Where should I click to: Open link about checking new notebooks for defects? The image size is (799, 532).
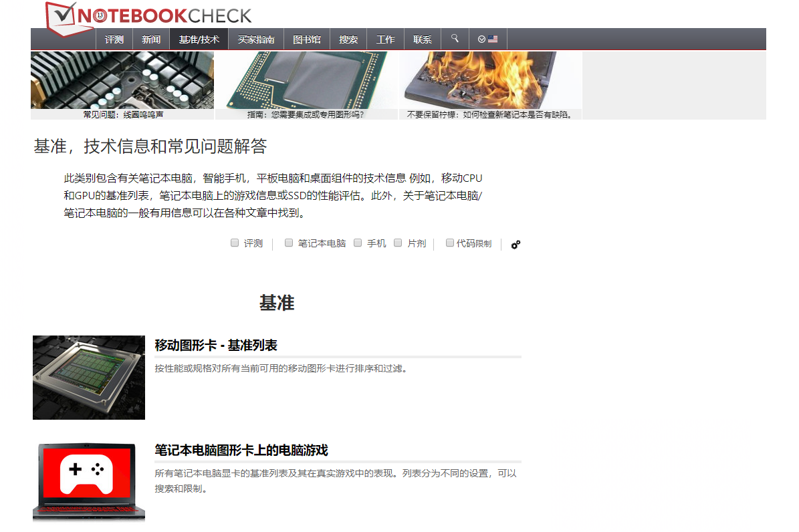coord(489,115)
